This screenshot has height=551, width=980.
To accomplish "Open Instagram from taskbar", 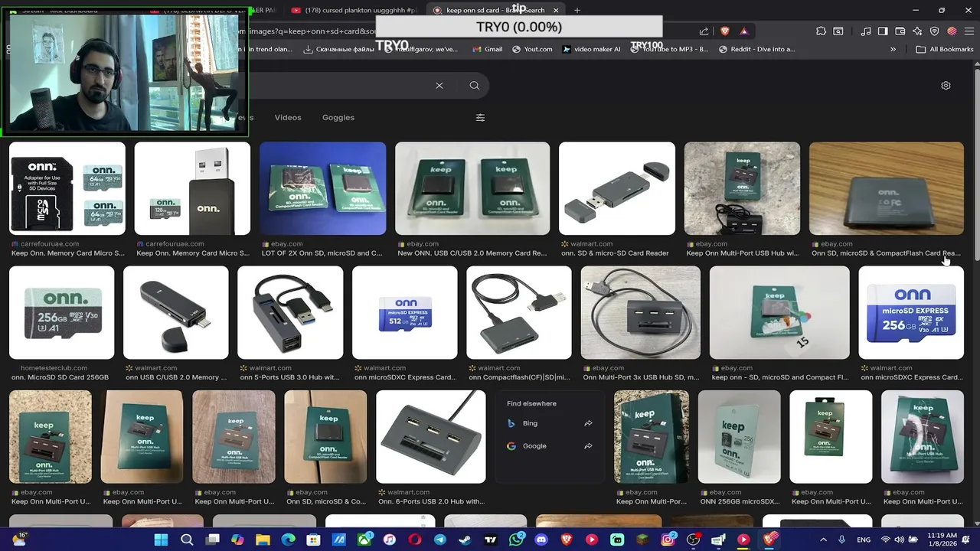I will tap(668, 540).
